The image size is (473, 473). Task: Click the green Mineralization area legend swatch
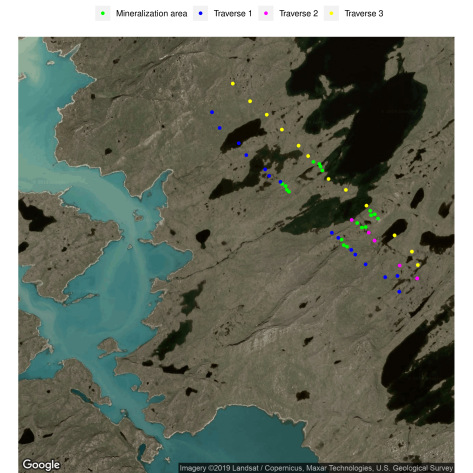pos(103,13)
